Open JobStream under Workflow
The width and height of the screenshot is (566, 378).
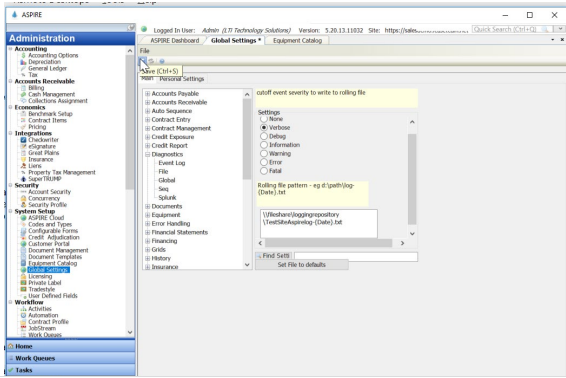point(42,328)
